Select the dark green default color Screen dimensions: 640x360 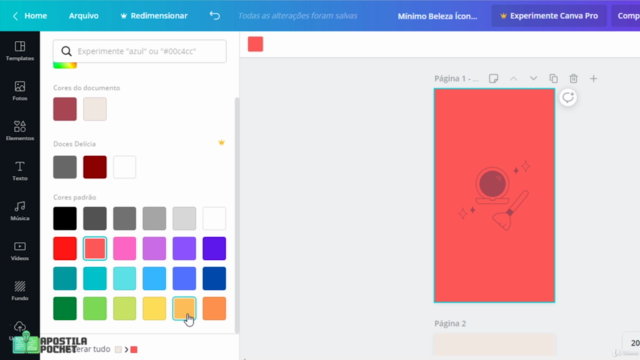coord(65,308)
